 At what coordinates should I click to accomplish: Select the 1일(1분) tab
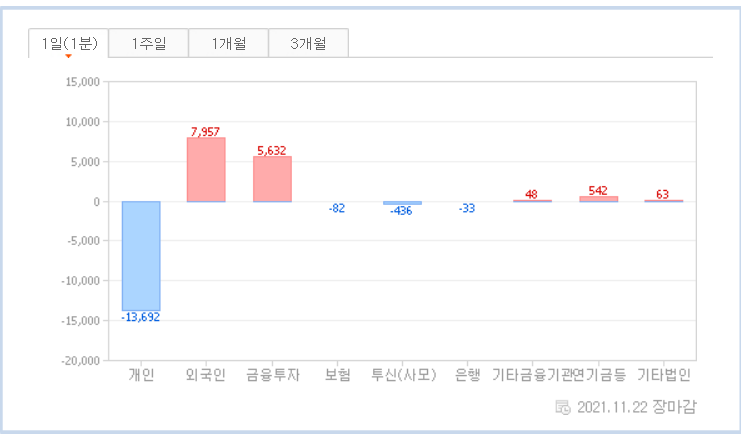(x=69, y=43)
